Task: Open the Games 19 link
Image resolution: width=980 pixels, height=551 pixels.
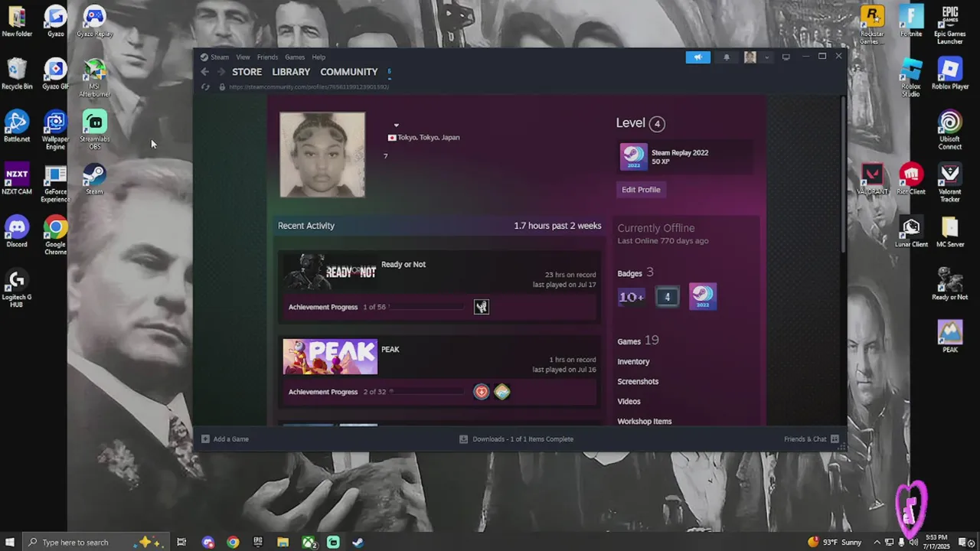Action: click(638, 341)
